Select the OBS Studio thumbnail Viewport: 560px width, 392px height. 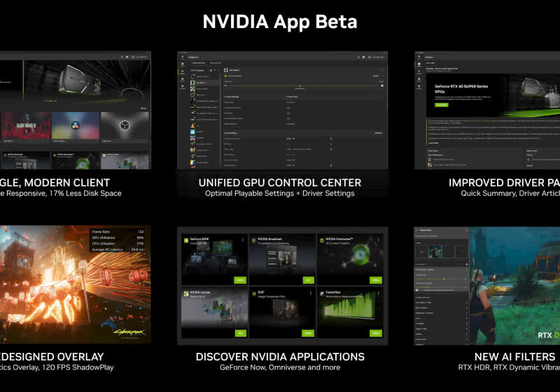click(125, 126)
